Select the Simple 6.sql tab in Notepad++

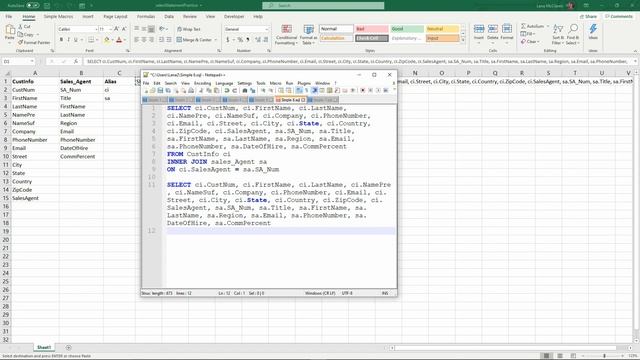click(291, 100)
